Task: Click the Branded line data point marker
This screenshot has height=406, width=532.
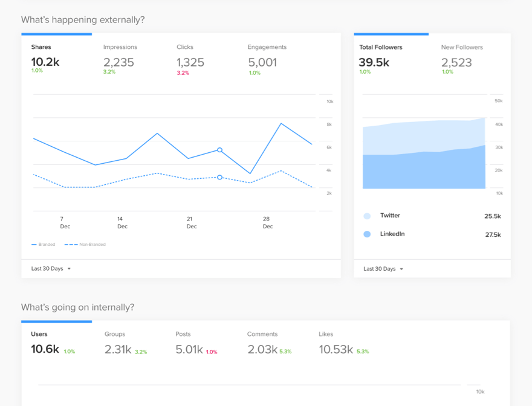Action: [219, 150]
